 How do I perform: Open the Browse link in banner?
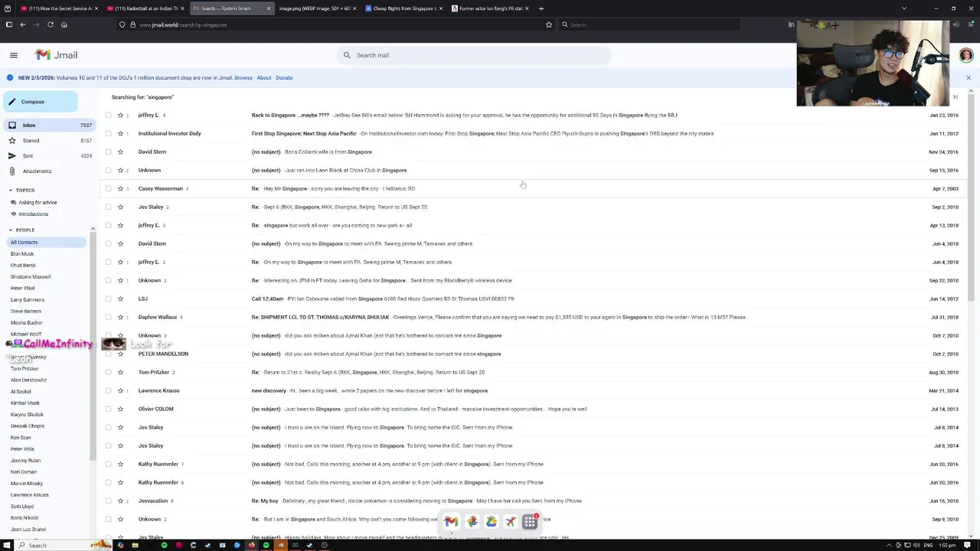[x=243, y=77]
